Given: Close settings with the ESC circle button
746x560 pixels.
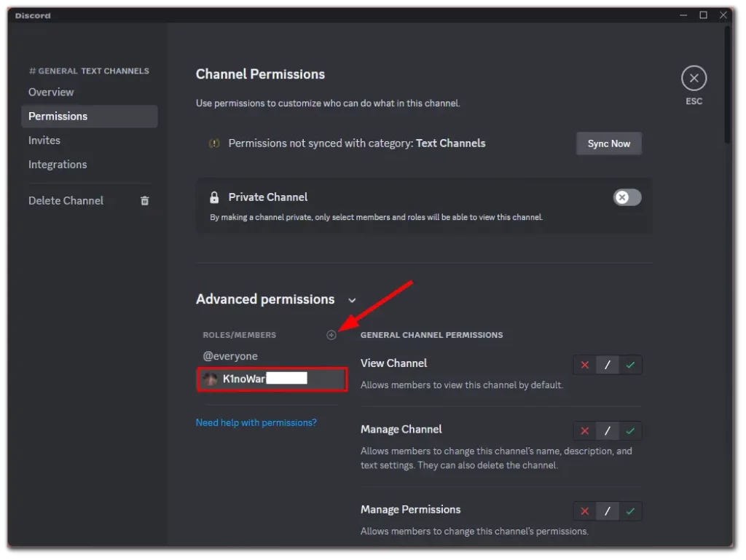Looking at the screenshot, I should (x=694, y=79).
